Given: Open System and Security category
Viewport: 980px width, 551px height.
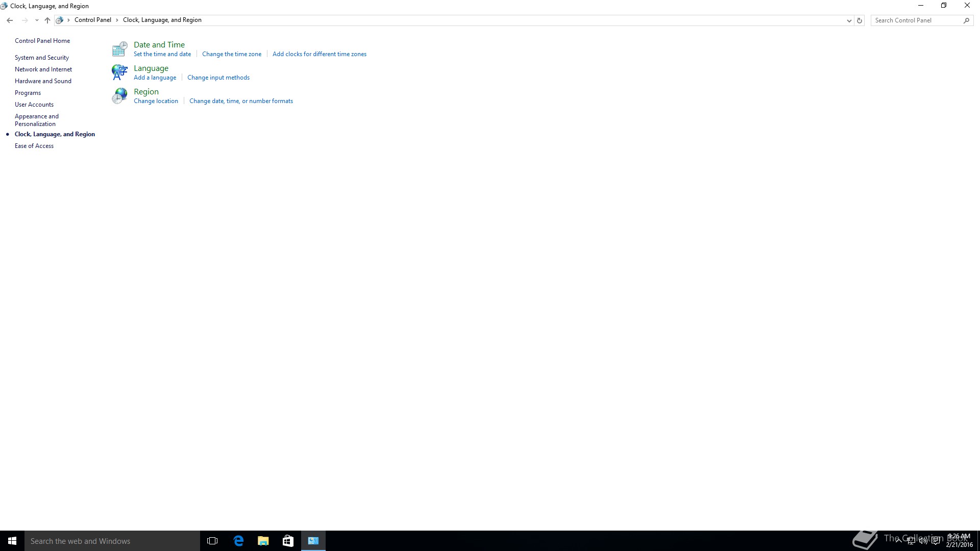Looking at the screenshot, I should coord(42,58).
